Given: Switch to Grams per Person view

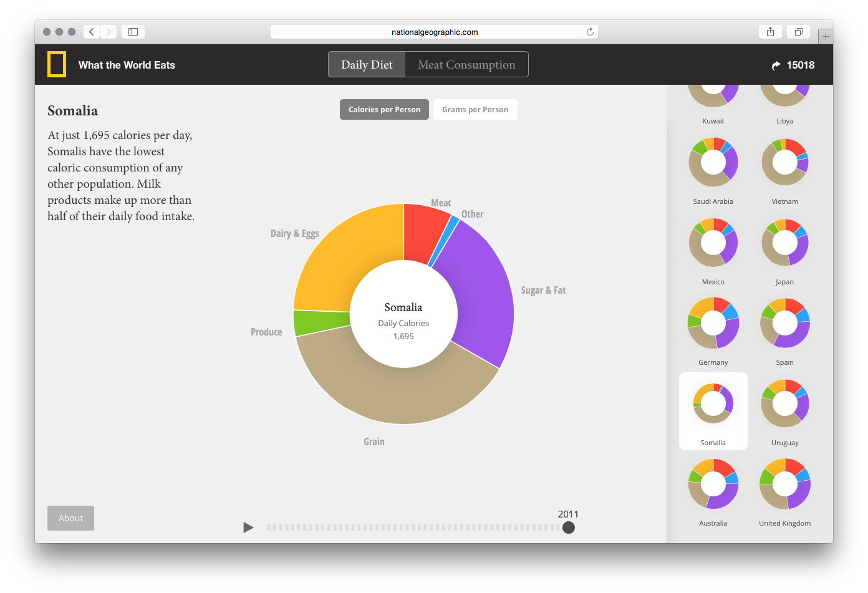Looking at the screenshot, I should [x=475, y=110].
